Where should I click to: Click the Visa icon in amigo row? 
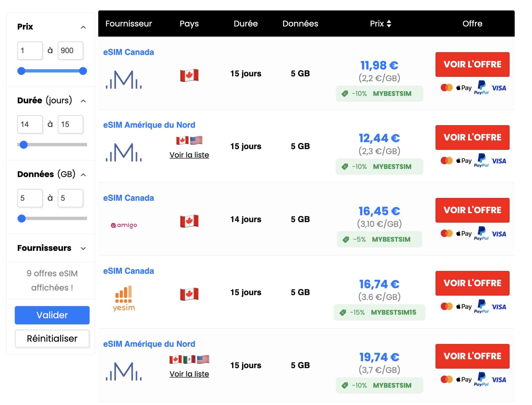pyautogui.click(x=499, y=234)
